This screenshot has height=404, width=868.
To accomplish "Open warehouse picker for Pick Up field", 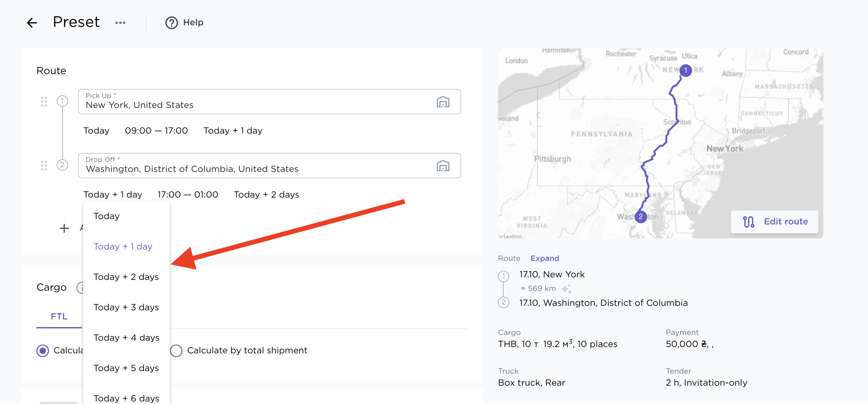I will point(443,102).
